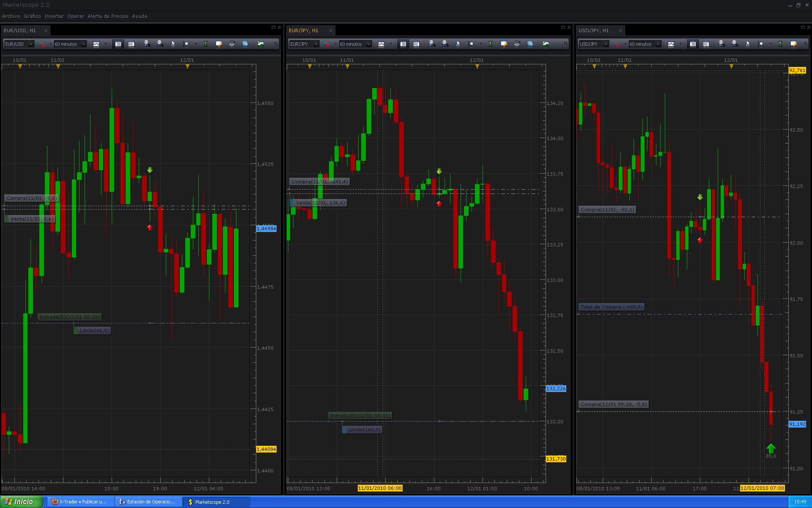Click zoom out icon in EUR/JPY toolbar
The width and height of the screenshot is (812, 508).
point(445,44)
